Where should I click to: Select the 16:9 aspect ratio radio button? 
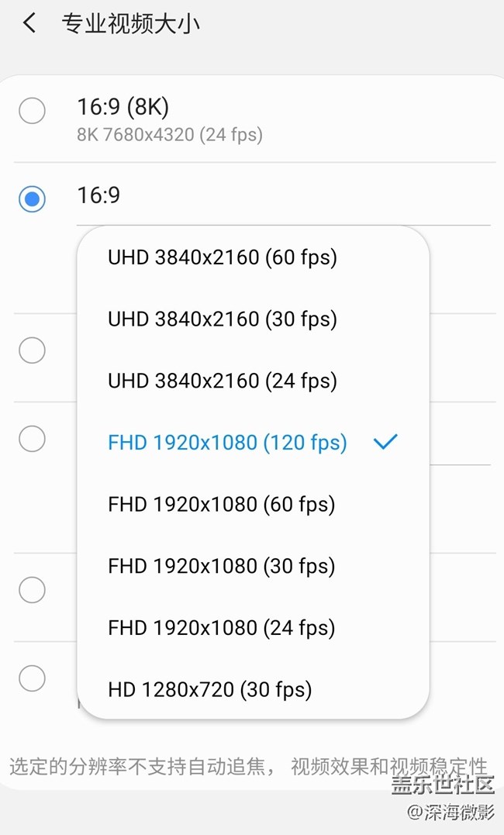[32, 199]
